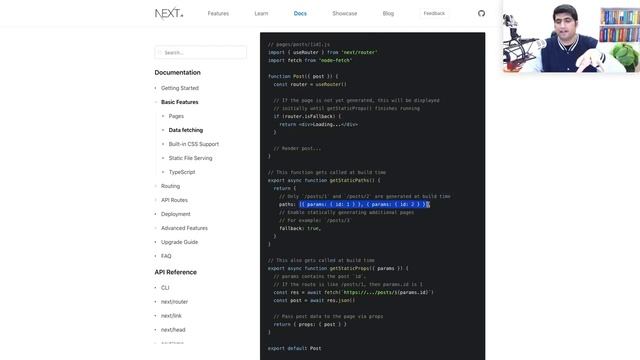The height and width of the screenshot is (360, 640).
Task: Open Built-in CSS Support entry
Action: pos(194,144)
